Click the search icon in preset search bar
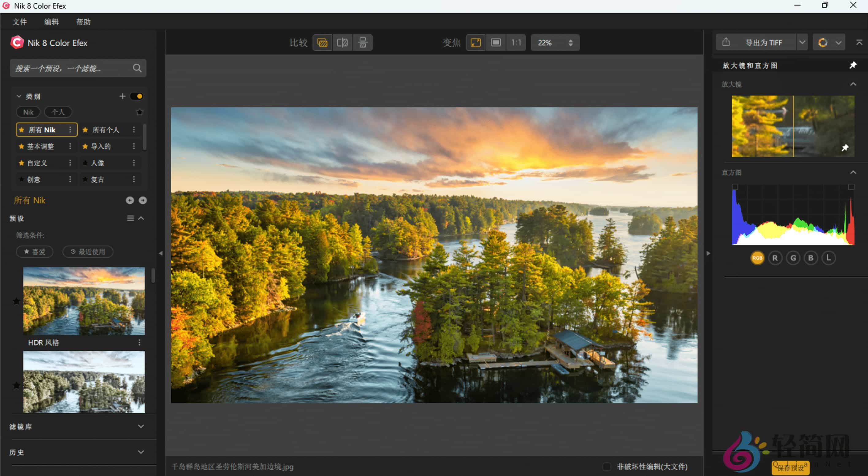The width and height of the screenshot is (868, 476). tap(137, 68)
